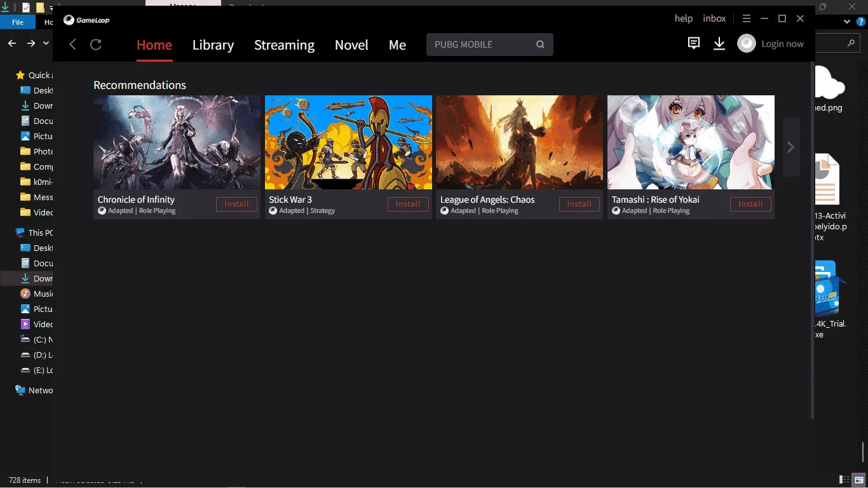868x488 pixels.
Task: Switch to the Novel tab
Action: 351,44
